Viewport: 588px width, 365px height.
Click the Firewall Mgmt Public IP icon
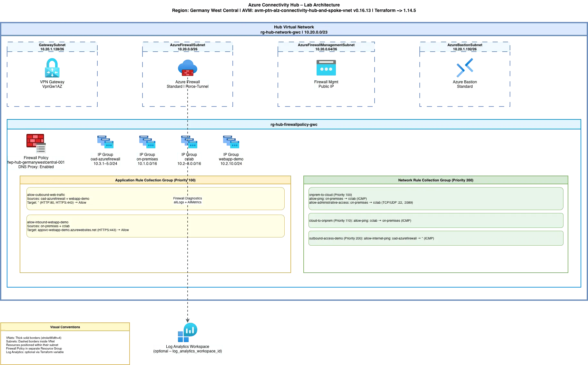326,68
